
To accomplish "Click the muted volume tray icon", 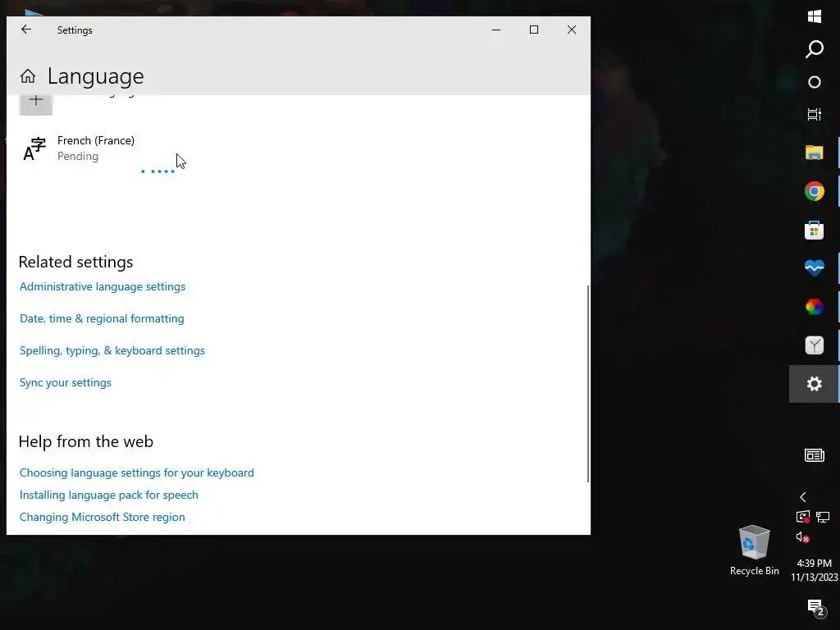I will pyautogui.click(x=802, y=537).
